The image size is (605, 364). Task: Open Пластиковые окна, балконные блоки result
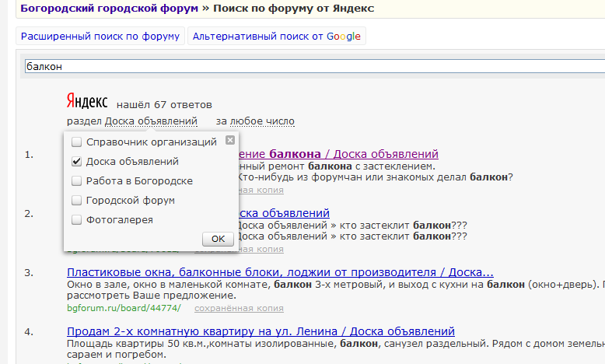[x=280, y=272]
